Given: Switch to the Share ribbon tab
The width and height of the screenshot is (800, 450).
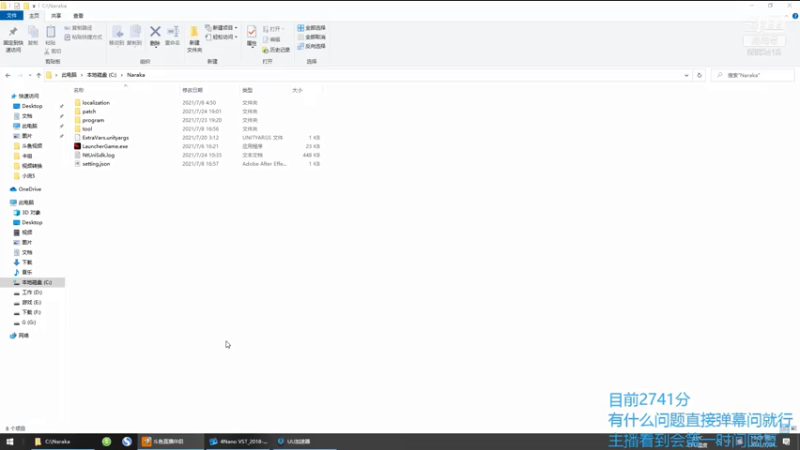Looking at the screenshot, I should pyautogui.click(x=56, y=16).
